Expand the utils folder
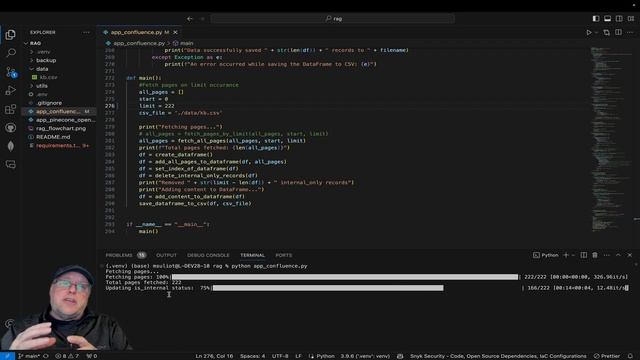This screenshot has width=640, height=360. point(42,86)
